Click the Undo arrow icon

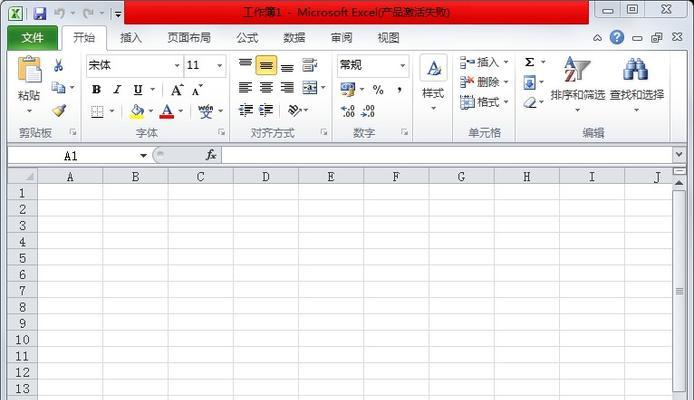coord(59,13)
